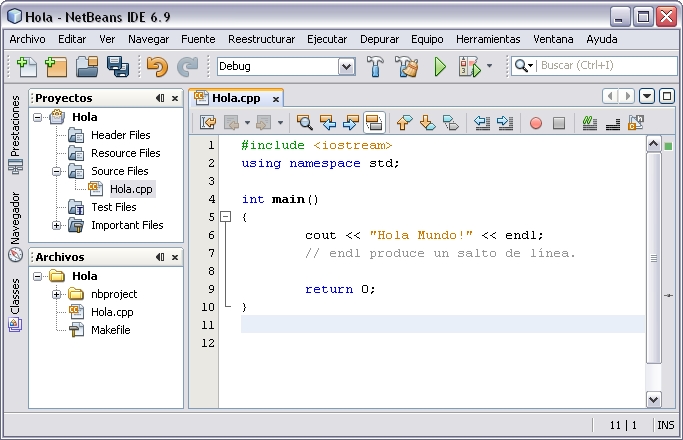Go to the previous bookmark
Image resolution: width=683 pixels, height=440 pixels.
point(404,122)
